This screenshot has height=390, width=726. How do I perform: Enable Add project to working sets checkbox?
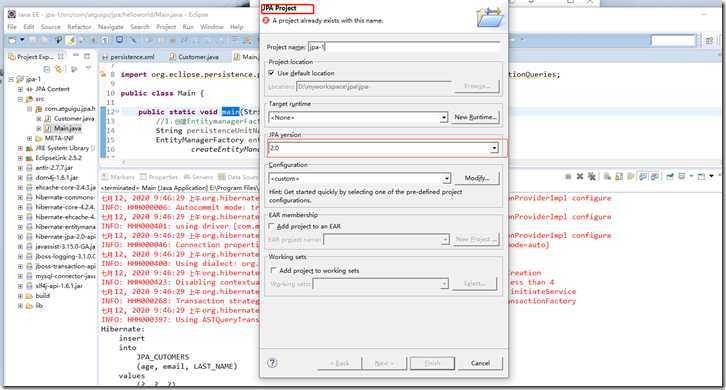coord(273,270)
